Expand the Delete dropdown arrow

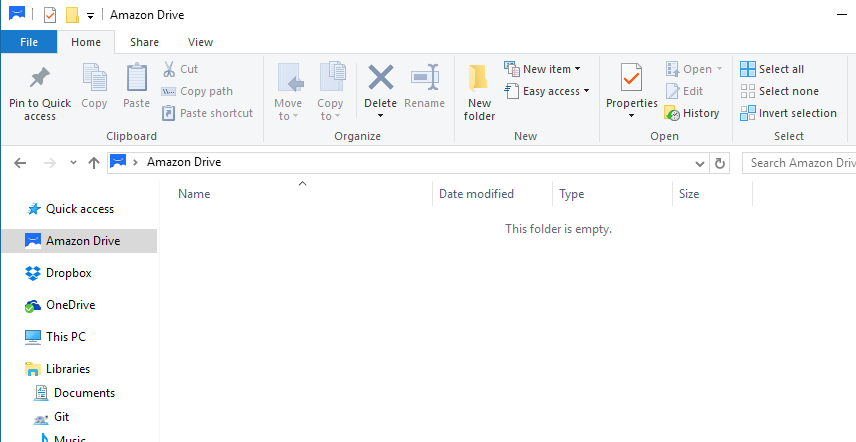(x=381, y=116)
